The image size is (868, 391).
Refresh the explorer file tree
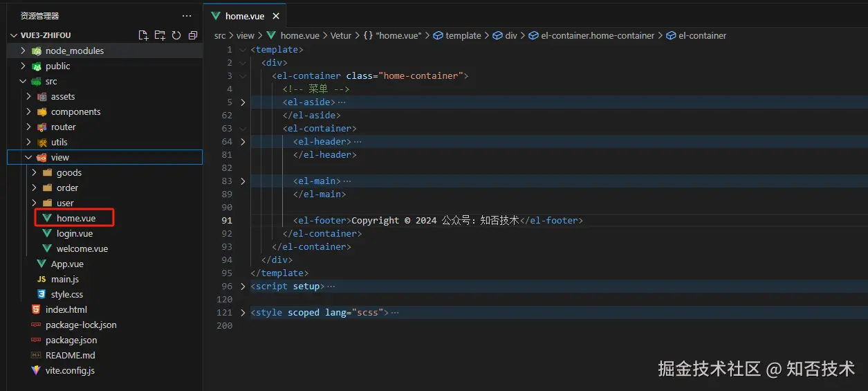click(x=176, y=35)
